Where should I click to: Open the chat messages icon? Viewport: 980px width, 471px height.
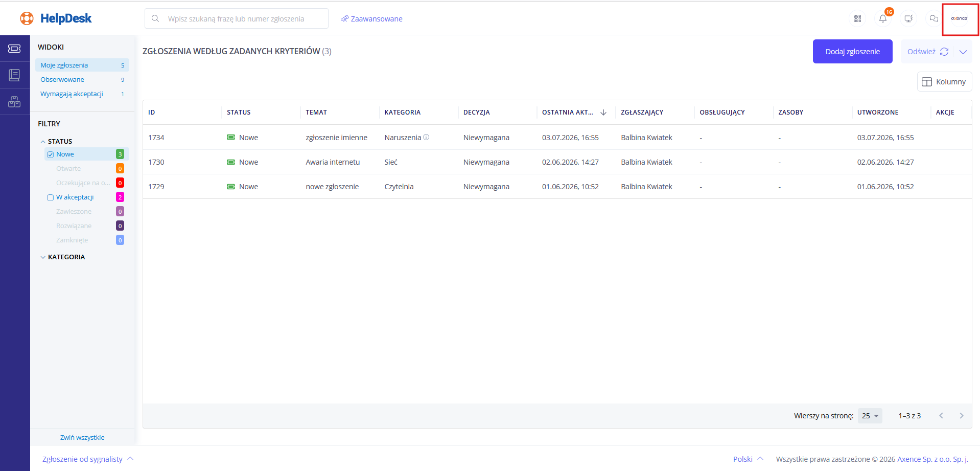click(934, 18)
